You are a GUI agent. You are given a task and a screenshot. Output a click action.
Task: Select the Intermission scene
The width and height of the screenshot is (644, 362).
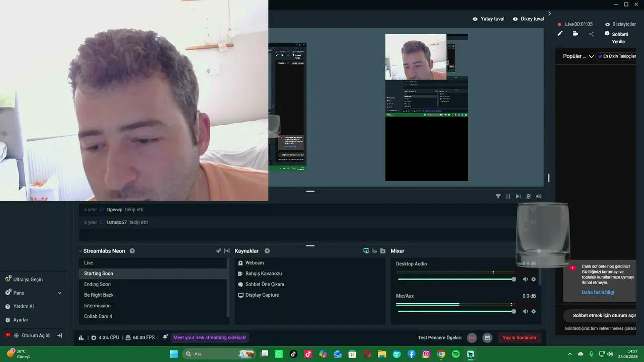click(153, 306)
